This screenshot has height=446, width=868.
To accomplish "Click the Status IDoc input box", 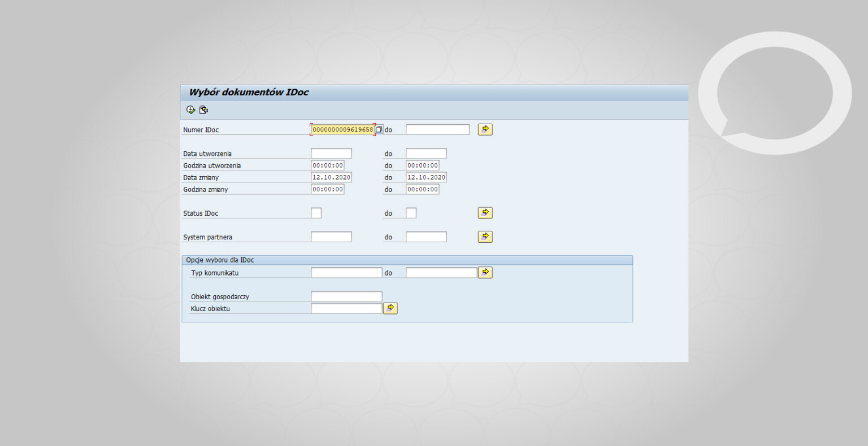I will pos(316,213).
